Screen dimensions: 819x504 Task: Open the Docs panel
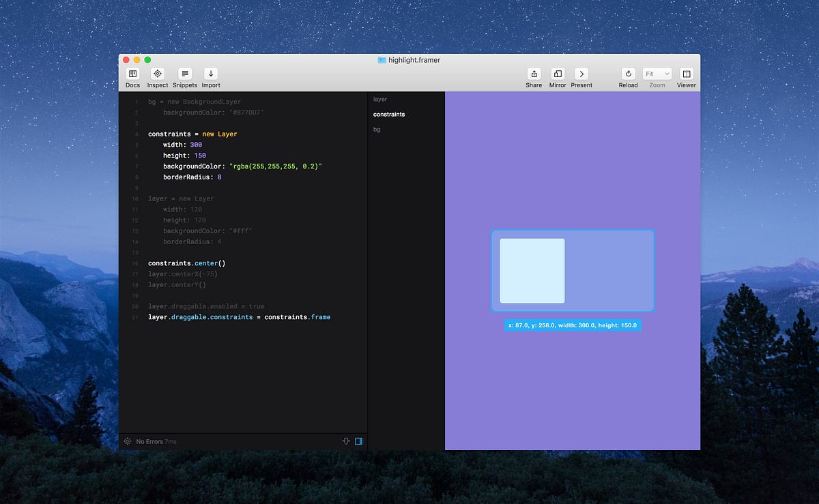(x=132, y=75)
